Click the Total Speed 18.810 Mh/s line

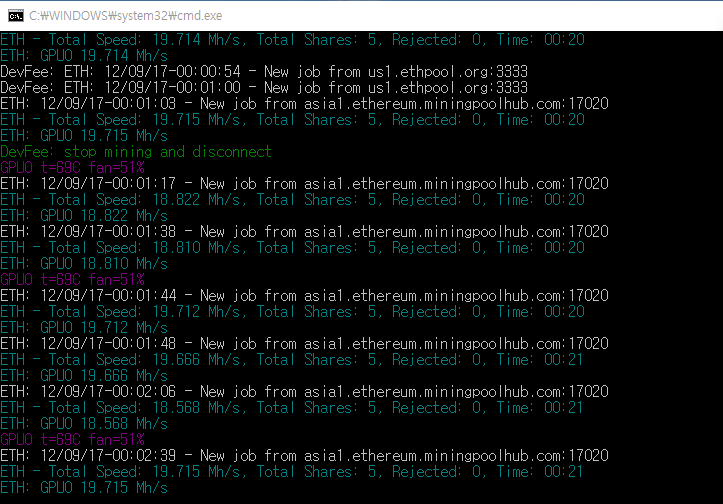[x=292, y=248]
